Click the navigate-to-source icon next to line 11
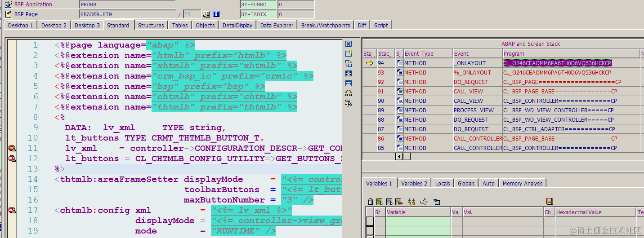The height and width of the screenshot is (238, 644). coord(207,14)
